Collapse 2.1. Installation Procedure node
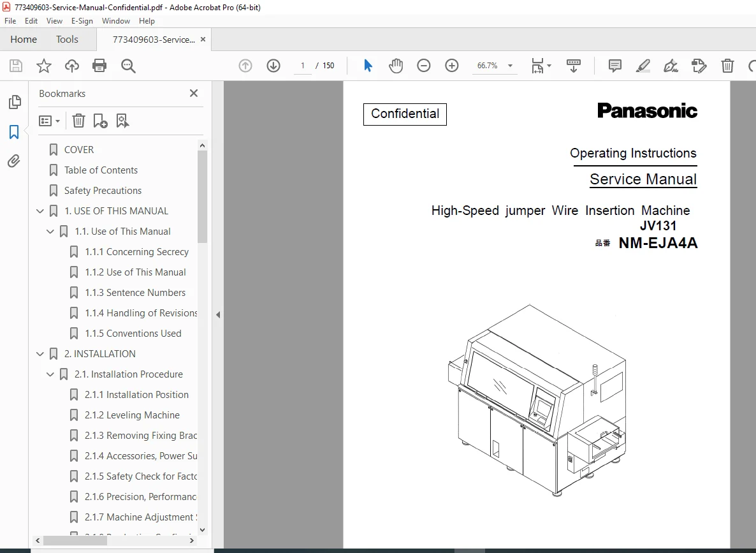756x553 pixels. [x=50, y=374]
